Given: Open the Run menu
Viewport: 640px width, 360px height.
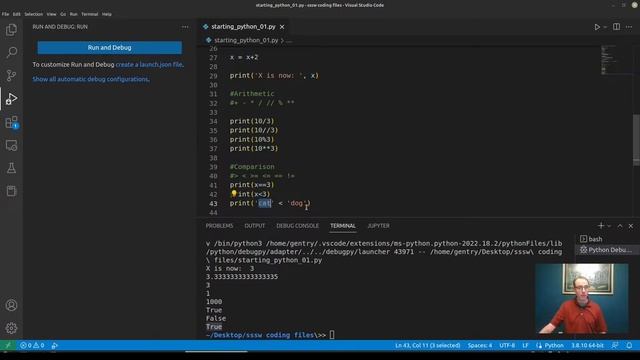Looking at the screenshot, I should (73, 14).
